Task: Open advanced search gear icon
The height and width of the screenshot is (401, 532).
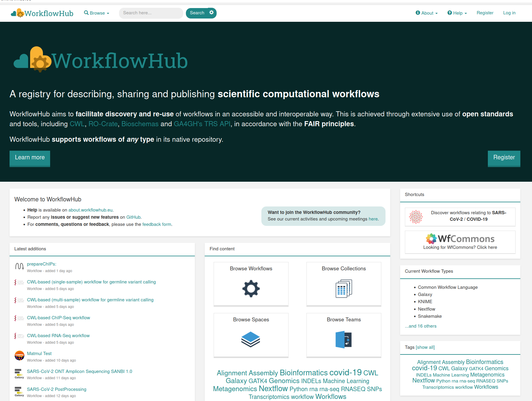Action: 212,13
